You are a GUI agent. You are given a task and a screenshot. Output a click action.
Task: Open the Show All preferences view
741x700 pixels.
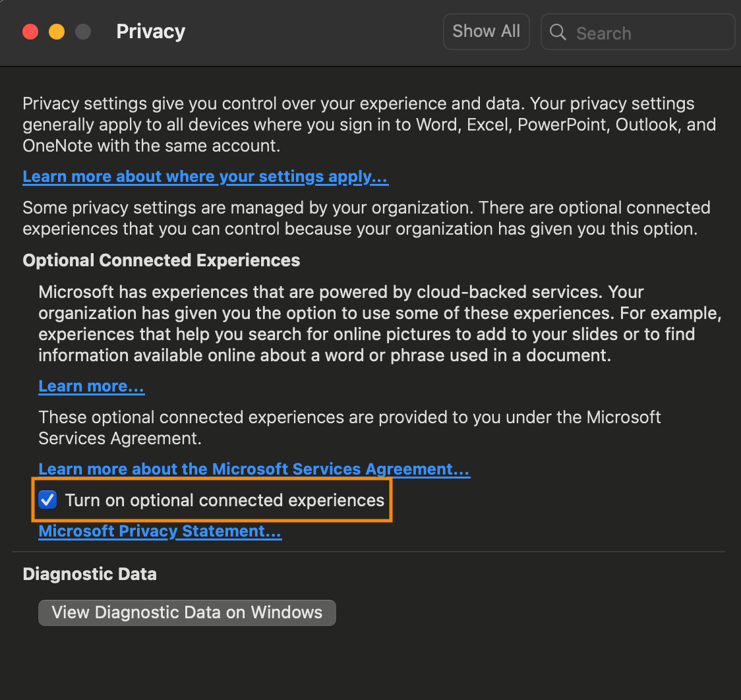pyautogui.click(x=486, y=32)
